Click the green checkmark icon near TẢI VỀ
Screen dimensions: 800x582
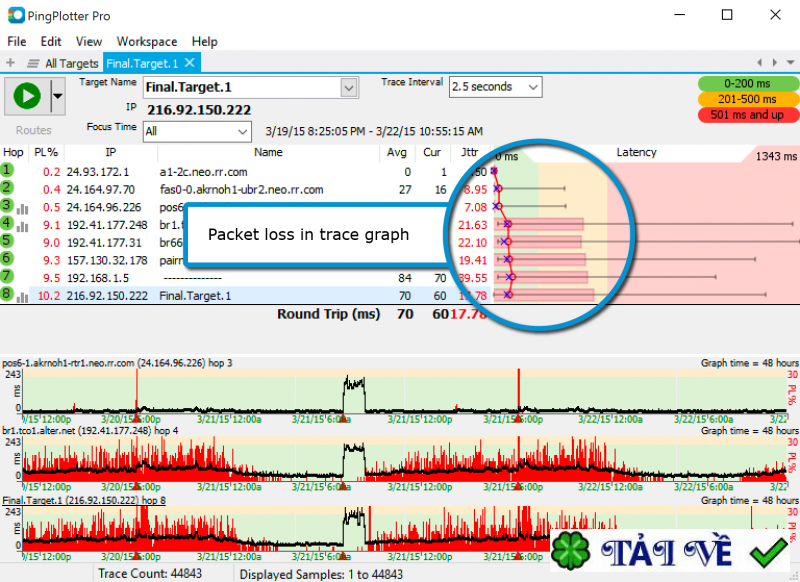point(768,550)
